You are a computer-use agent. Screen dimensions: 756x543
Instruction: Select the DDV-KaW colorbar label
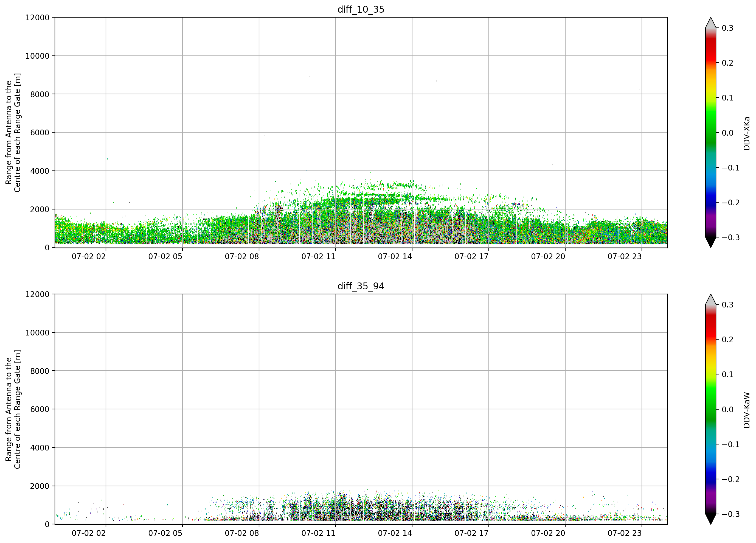[747, 410]
